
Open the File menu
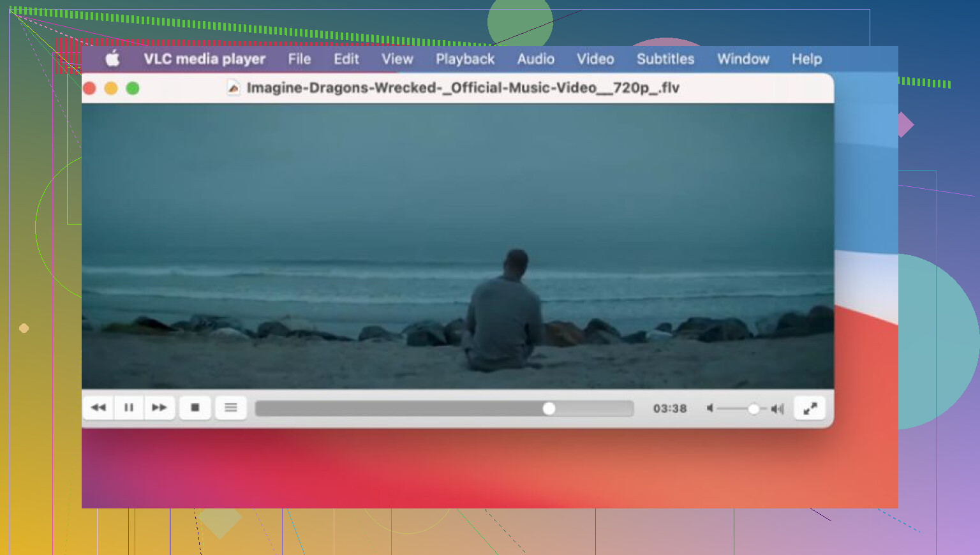click(299, 59)
